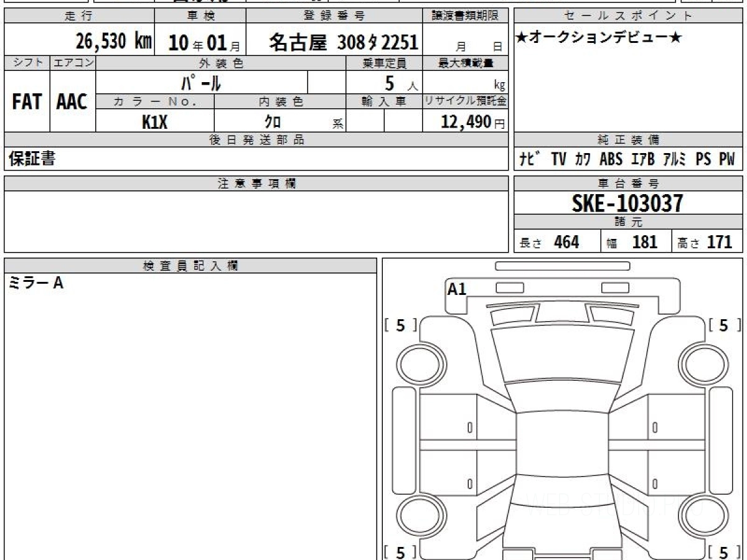
Task: Click the mileage value 26,530 km
Action: tap(113, 42)
